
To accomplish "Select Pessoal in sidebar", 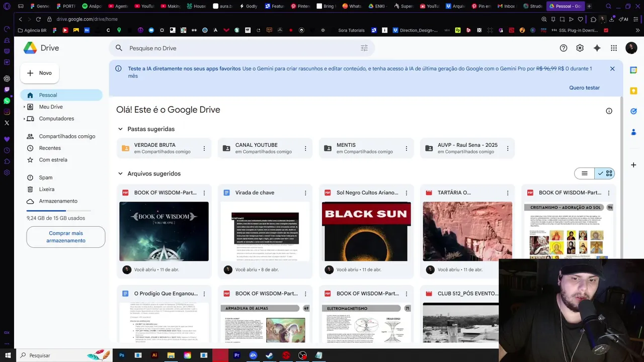I will pyautogui.click(x=61, y=95).
